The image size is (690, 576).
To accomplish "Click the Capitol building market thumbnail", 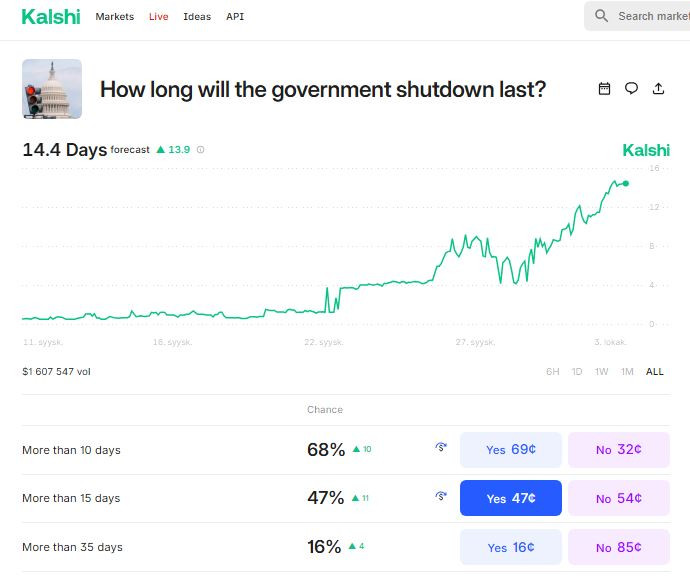I will (52, 89).
